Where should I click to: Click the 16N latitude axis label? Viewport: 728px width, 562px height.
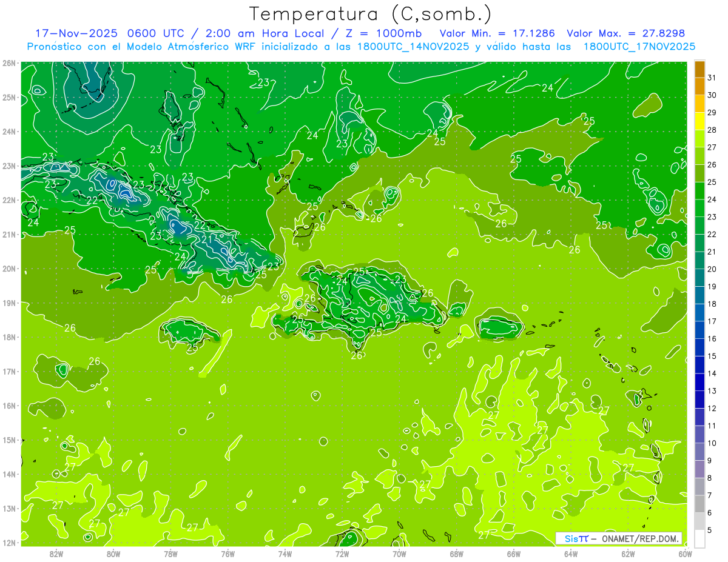[9, 406]
